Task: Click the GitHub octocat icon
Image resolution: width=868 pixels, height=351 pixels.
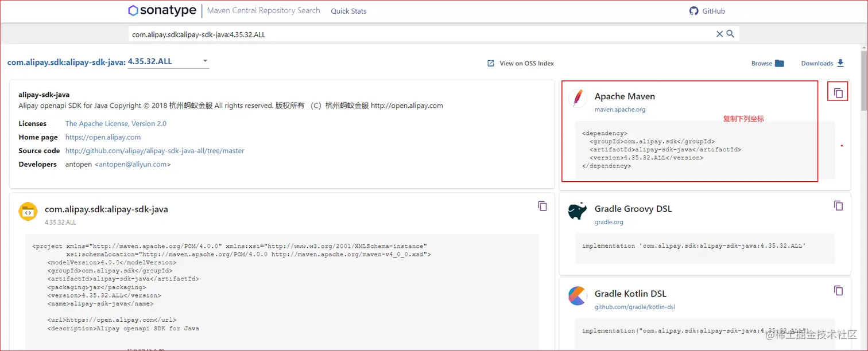Action: point(693,11)
